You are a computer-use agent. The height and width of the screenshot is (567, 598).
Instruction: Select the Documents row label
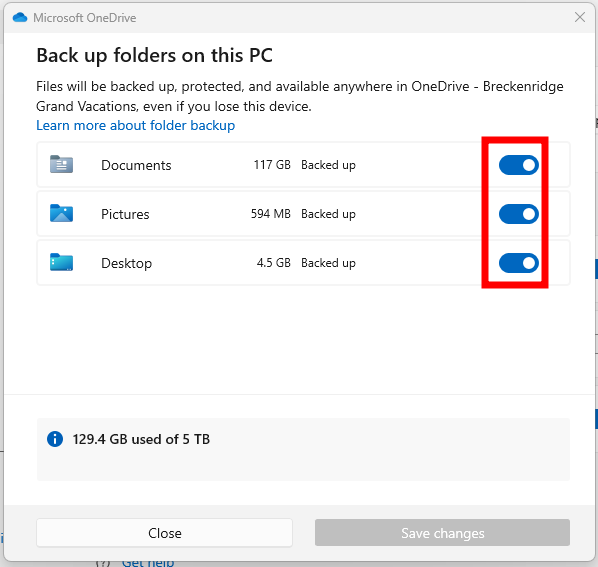[x=136, y=165]
